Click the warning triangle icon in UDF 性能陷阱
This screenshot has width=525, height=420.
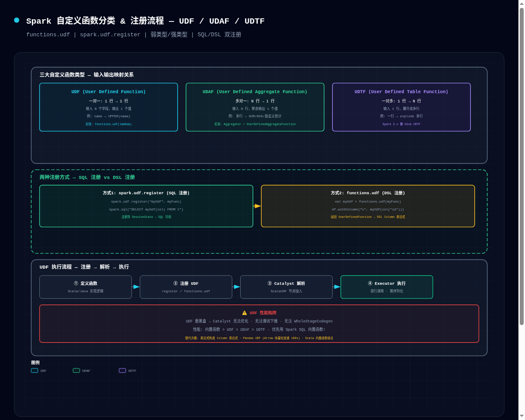coord(245,313)
